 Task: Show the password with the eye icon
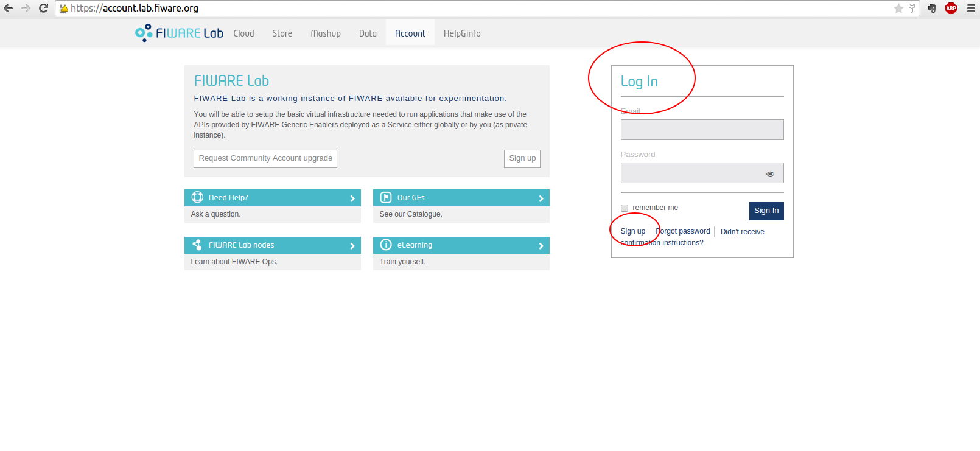pyautogui.click(x=770, y=173)
